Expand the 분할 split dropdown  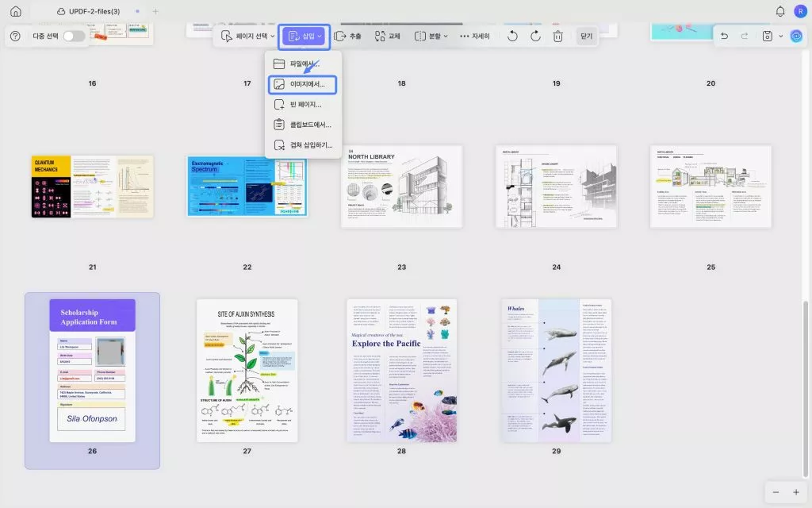pyautogui.click(x=431, y=36)
